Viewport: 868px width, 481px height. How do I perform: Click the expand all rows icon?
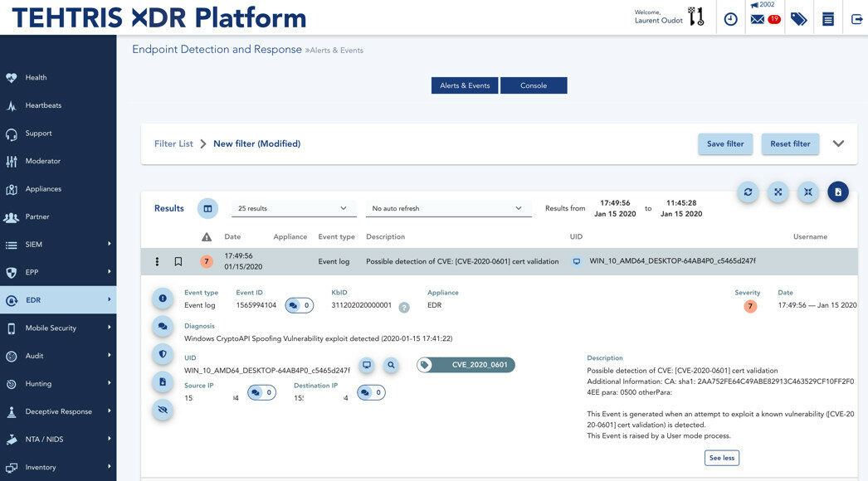pos(778,192)
